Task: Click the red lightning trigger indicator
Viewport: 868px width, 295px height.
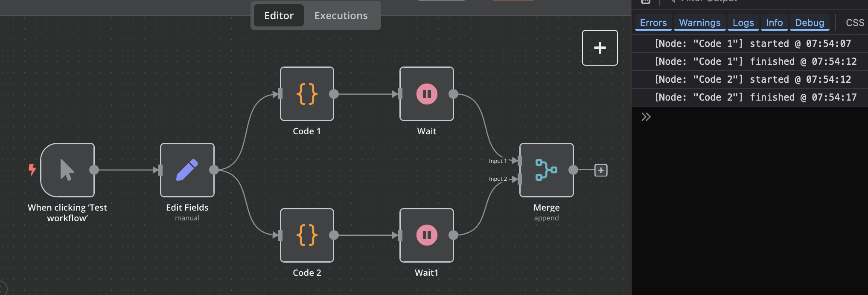Action: click(x=32, y=170)
